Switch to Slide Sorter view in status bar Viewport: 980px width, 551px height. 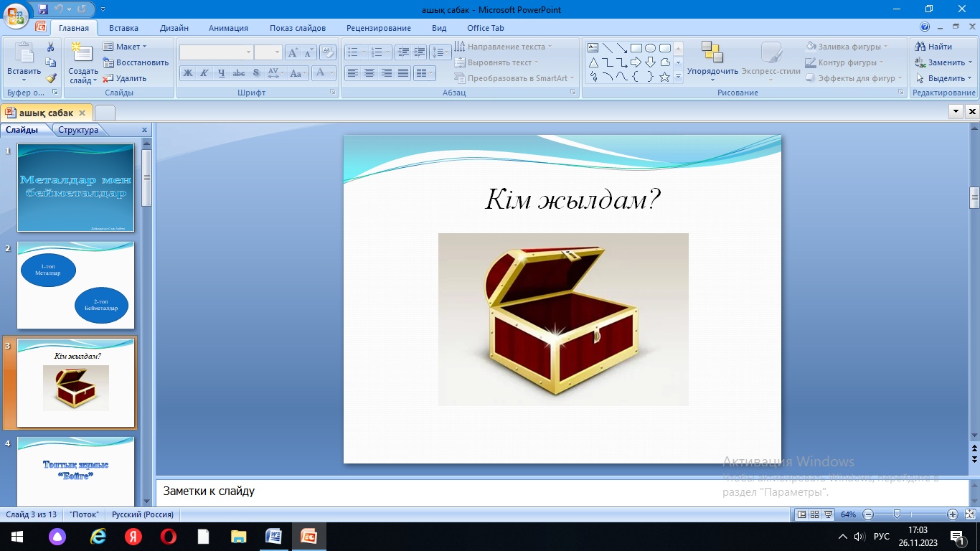(815, 514)
